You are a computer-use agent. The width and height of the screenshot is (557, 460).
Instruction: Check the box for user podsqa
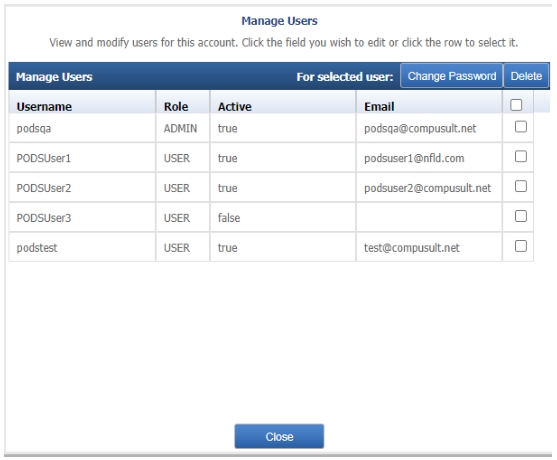click(x=520, y=127)
